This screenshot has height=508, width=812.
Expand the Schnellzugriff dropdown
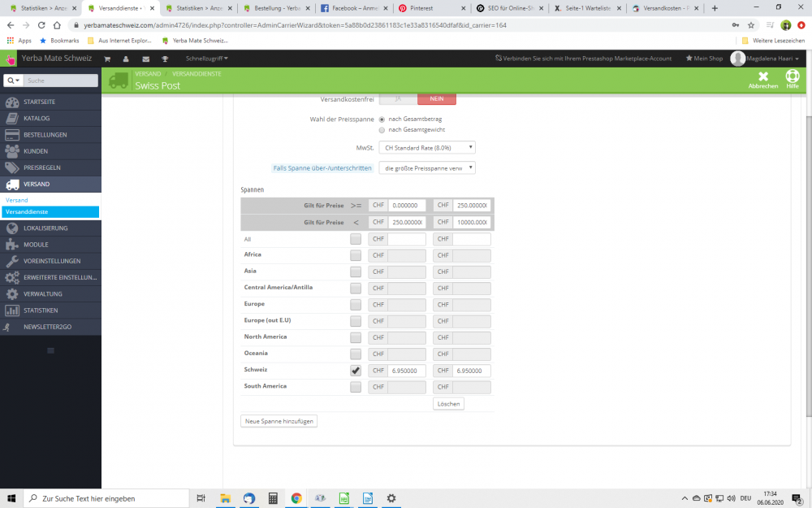click(206, 59)
